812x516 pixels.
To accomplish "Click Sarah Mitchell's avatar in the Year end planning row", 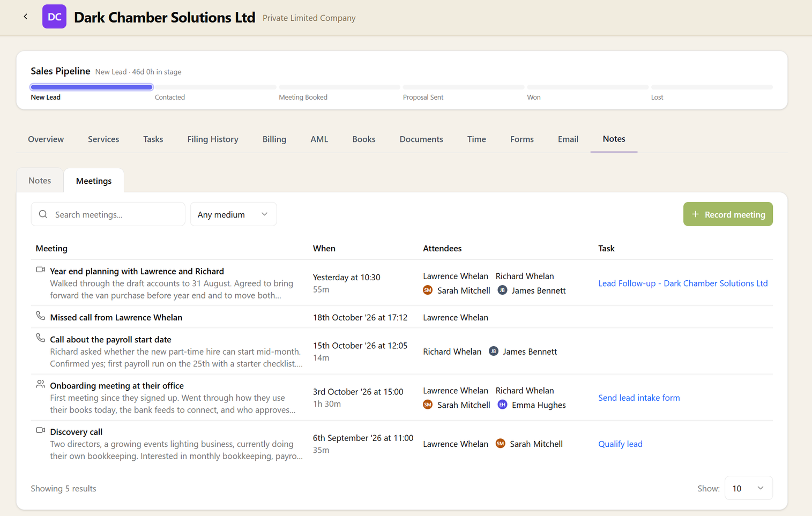I will [428, 290].
